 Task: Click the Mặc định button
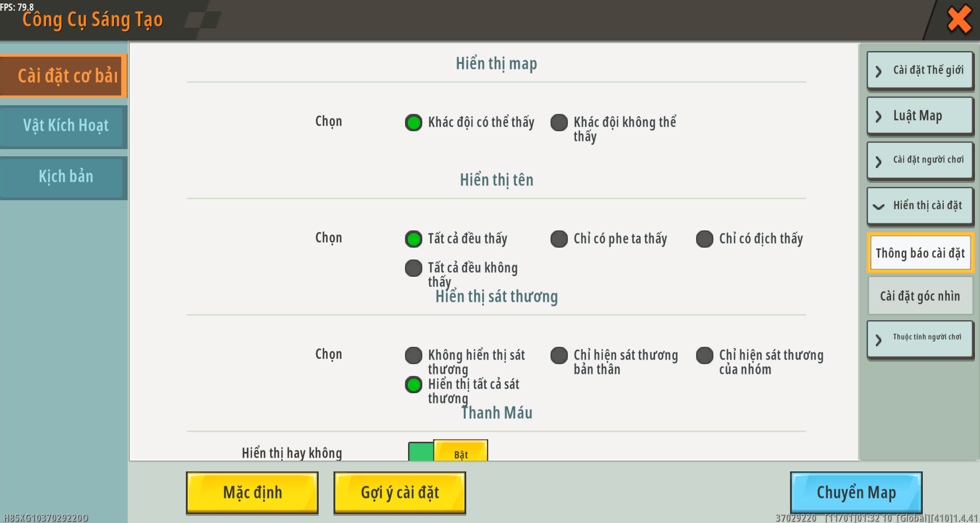(x=252, y=492)
